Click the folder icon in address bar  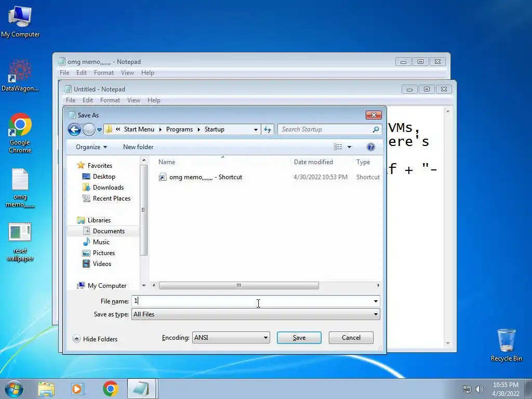[x=109, y=129]
